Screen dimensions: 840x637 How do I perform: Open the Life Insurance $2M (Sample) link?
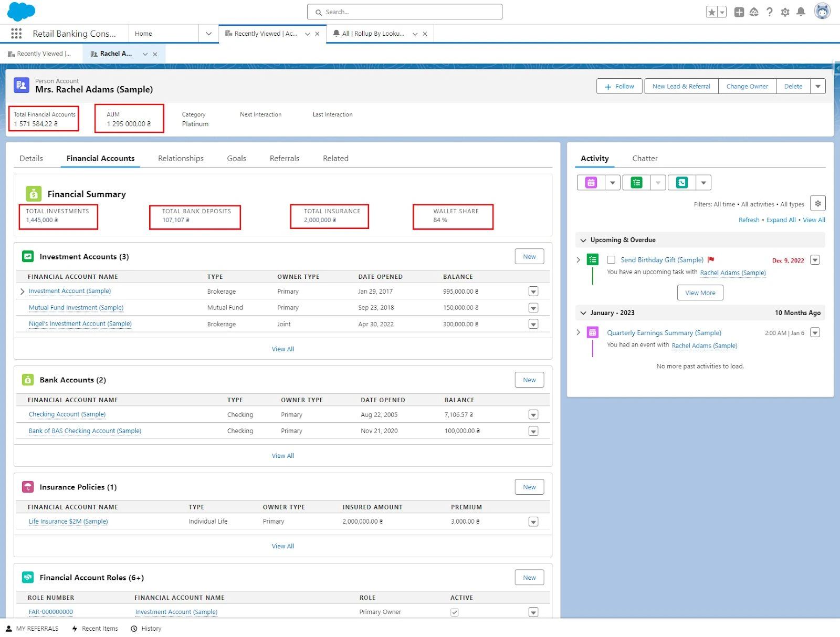pyautogui.click(x=68, y=521)
